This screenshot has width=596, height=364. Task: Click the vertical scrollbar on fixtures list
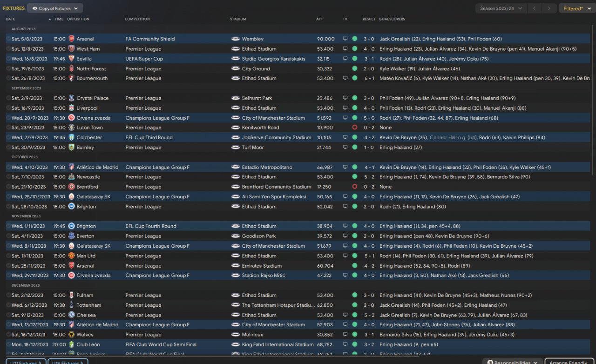pyautogui.click(x=593, y=93)
